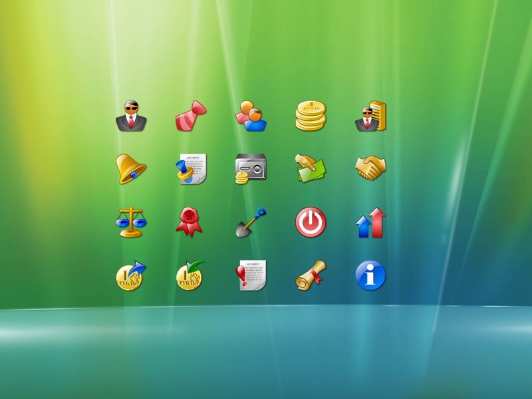This screenshot has height=399, width=532.
Task: Click the golden handshake icon
Action: pos(370,168)
